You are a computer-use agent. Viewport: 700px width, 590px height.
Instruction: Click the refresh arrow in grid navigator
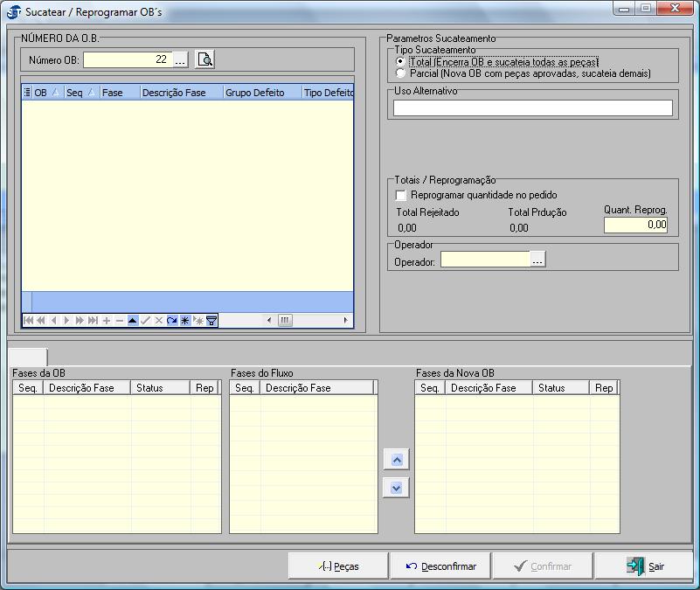(x=172, y=321)
